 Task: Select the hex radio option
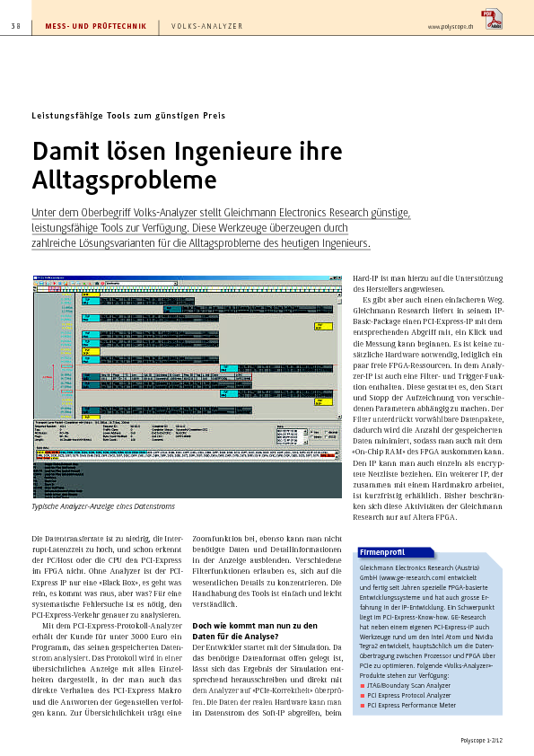point(311,432)
